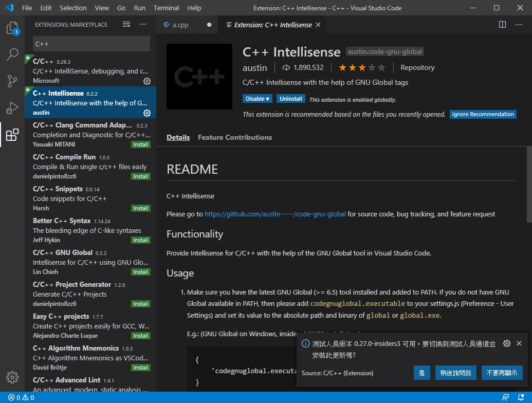Click gear icon of C++ Intellisense extension
This screenshot has width=532, height=403.
(147, 113)
